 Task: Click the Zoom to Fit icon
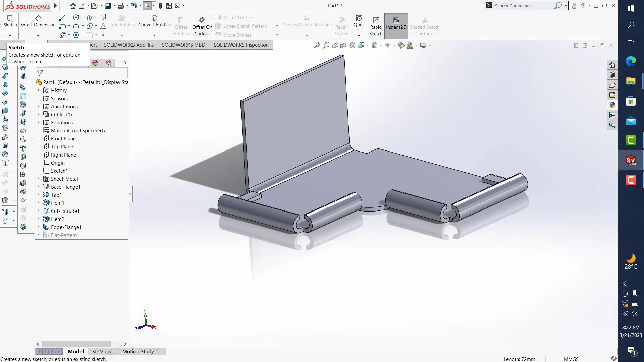pos(317,45)
